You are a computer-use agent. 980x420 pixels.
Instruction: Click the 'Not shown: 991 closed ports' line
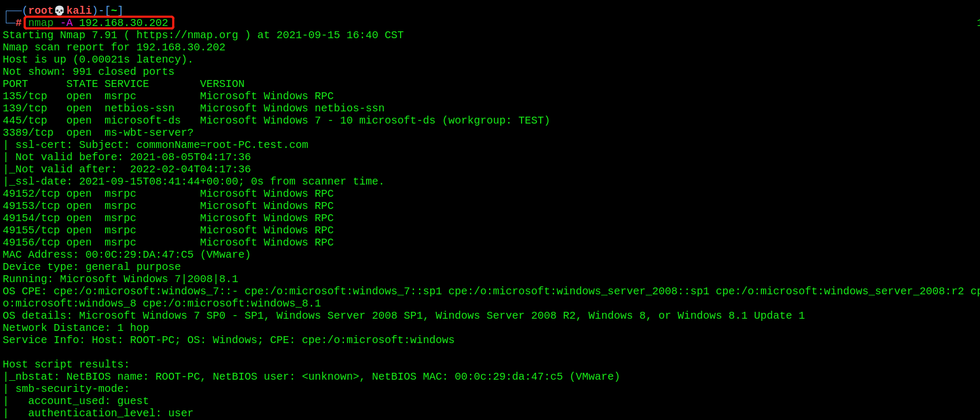pyautogui.click(x=89, y=72)
